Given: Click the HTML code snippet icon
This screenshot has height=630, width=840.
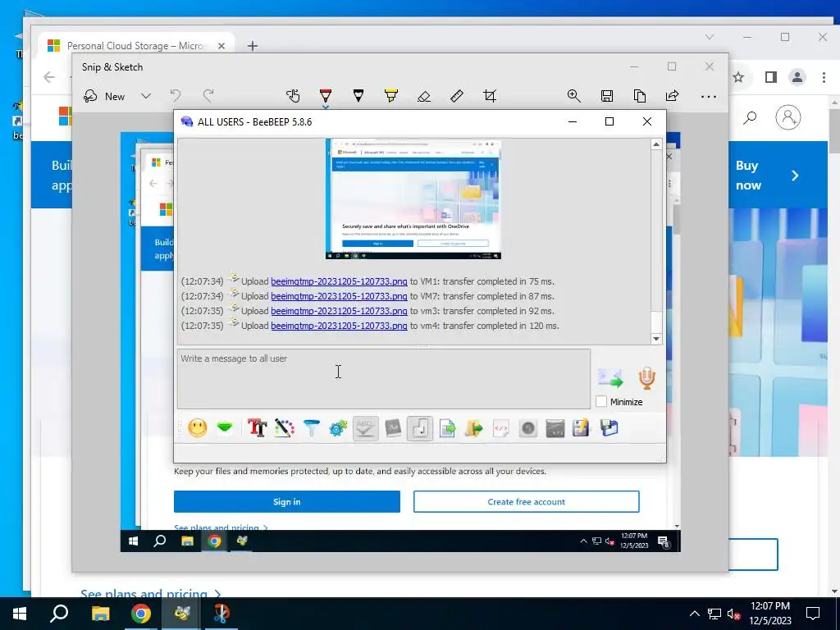Looking at the screenshot, I should [x=501, y=428].
